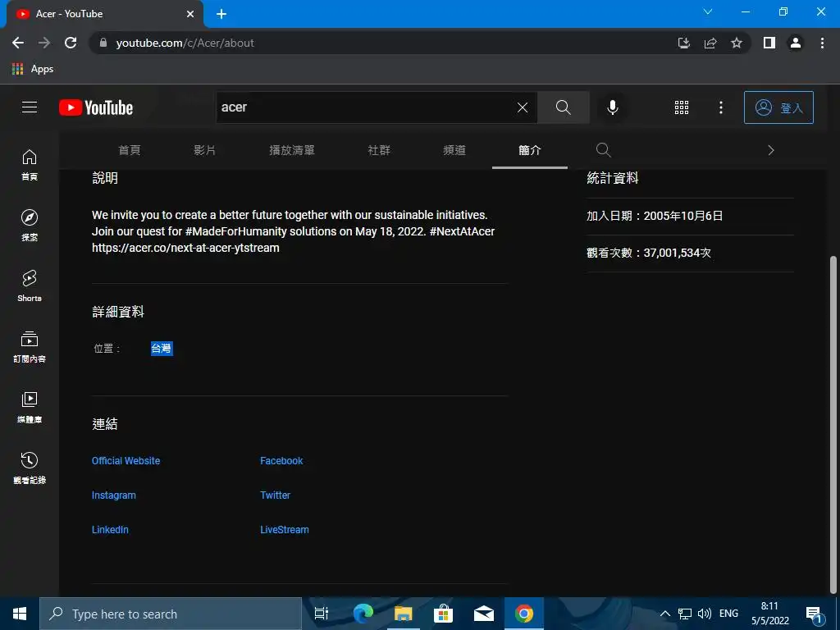Image resolution: width=840 pixels, height=630 pixels.
Task: Open the Chrome three-dot menu
Action: [822, 43]
